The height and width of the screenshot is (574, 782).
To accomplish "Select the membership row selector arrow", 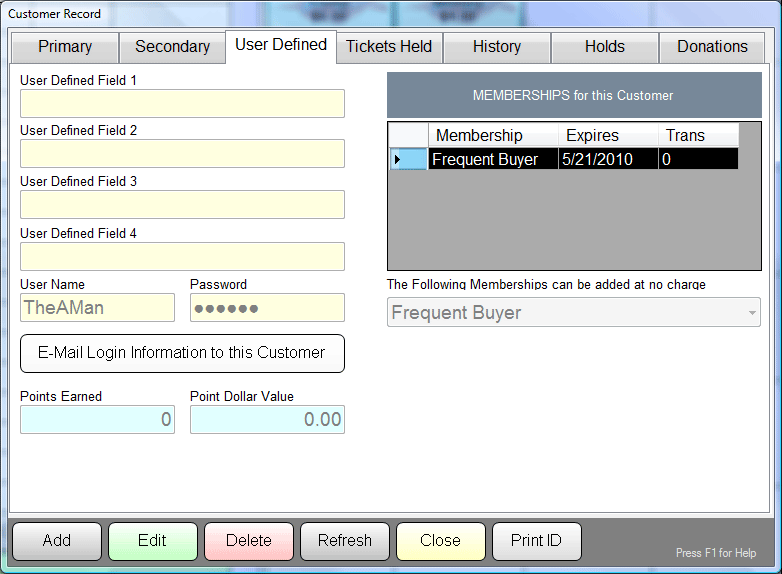I will tap(408, 160).
